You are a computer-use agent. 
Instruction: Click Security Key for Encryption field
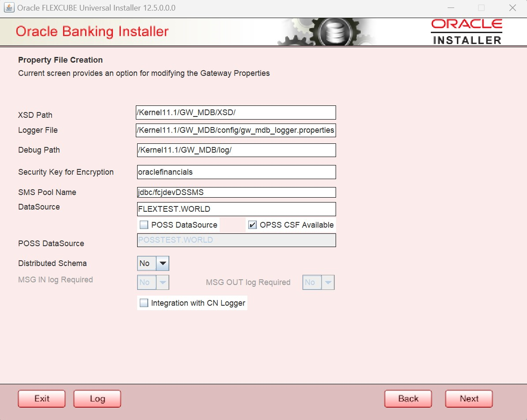[x=236, y=172]
